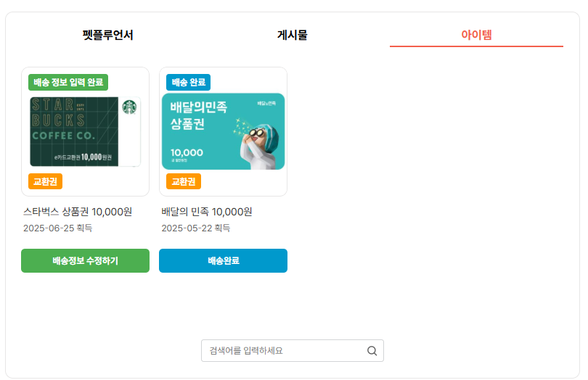Click the 2025-05-22 획득 date text
Image resolution: width=588 pixels, height=380 pixels.
[196, 228]
